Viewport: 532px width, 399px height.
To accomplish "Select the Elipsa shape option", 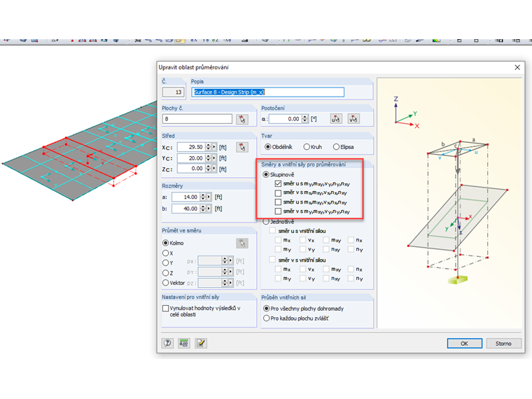I will pos(336,147).
